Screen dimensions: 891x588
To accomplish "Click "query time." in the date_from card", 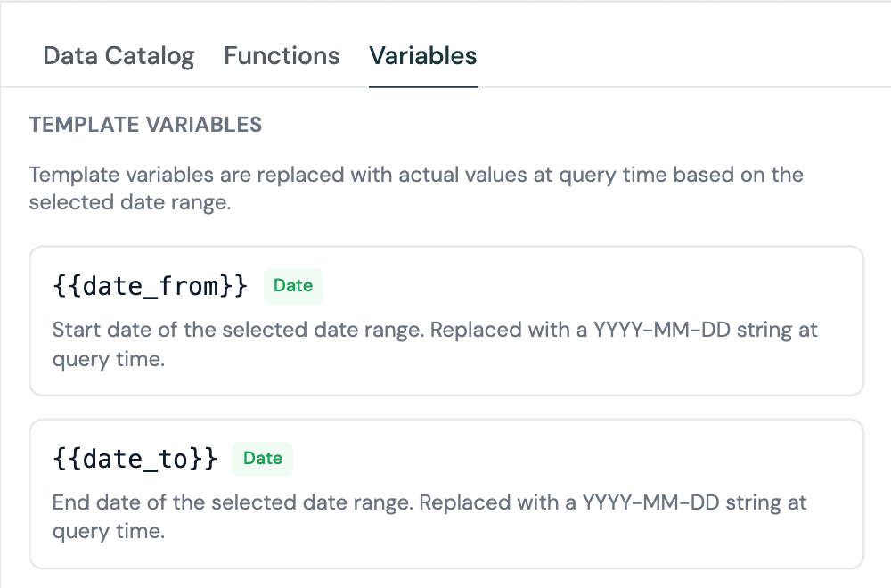I will click(109, 361).
